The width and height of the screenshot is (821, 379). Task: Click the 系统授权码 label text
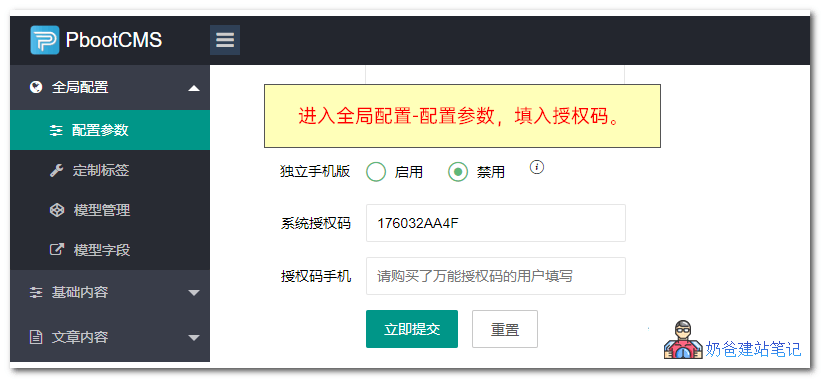[x=316, y=224]
